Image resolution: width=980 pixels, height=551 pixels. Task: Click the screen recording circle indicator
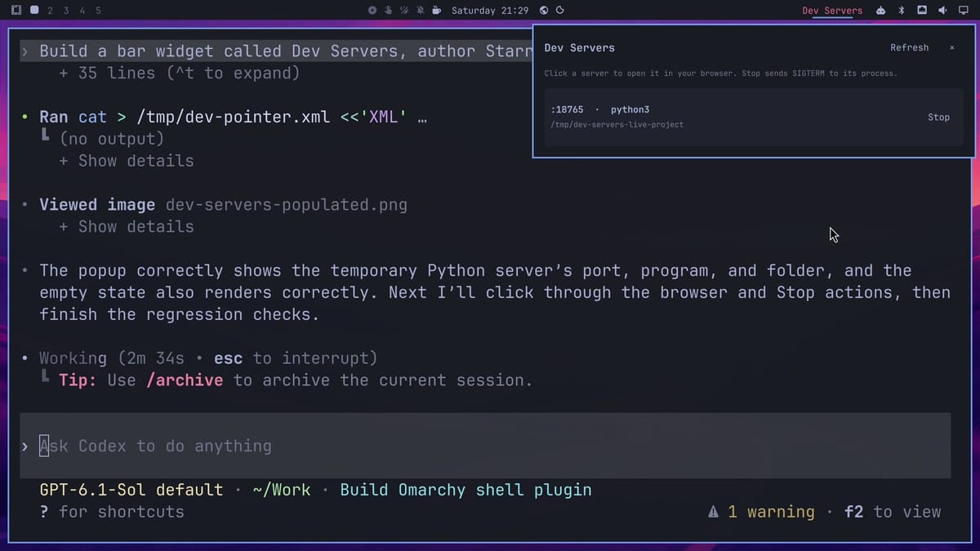(x=372, y=11)
